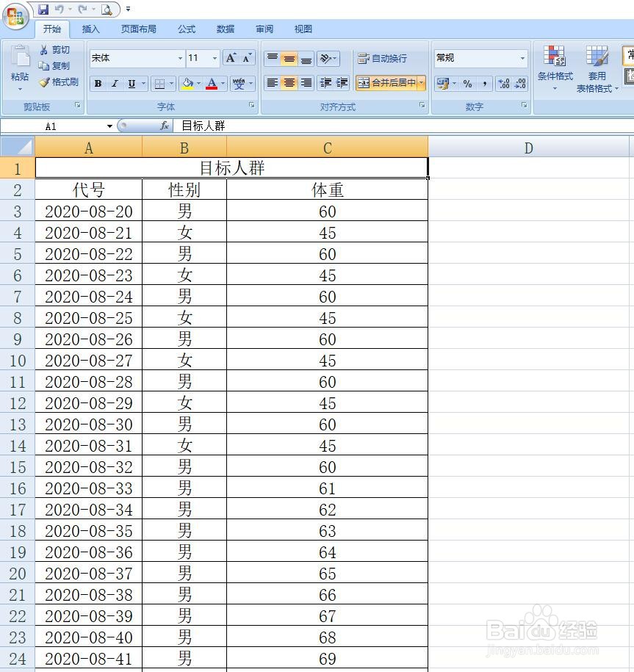Open 套用表格格式 table format gallery

pyautogui.click(x=597, y=66)
